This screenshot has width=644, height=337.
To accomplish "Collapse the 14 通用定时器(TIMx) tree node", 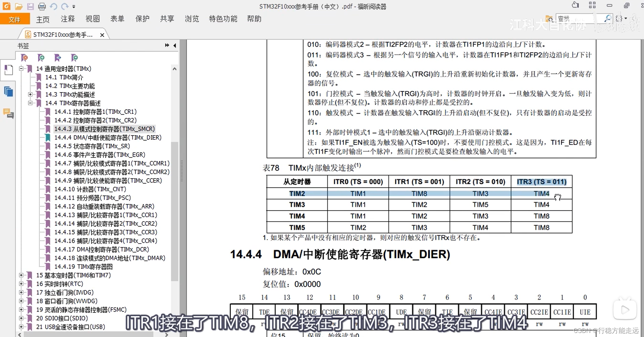I will point(21,68).
